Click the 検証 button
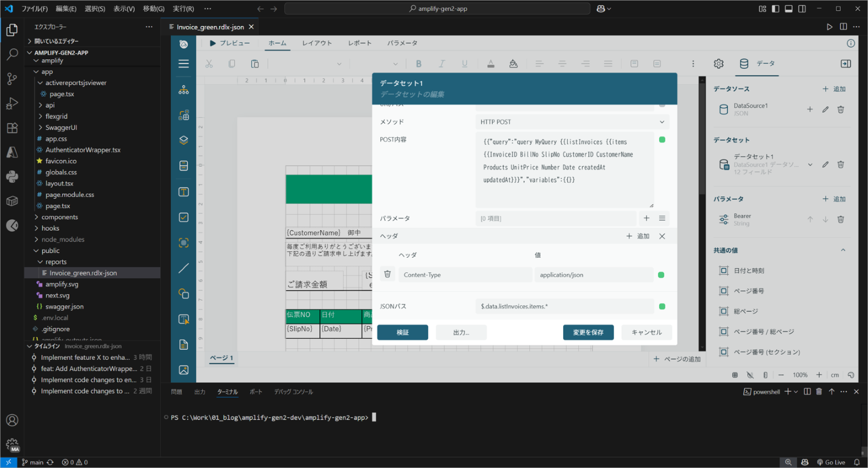 [x=403, y=332]
